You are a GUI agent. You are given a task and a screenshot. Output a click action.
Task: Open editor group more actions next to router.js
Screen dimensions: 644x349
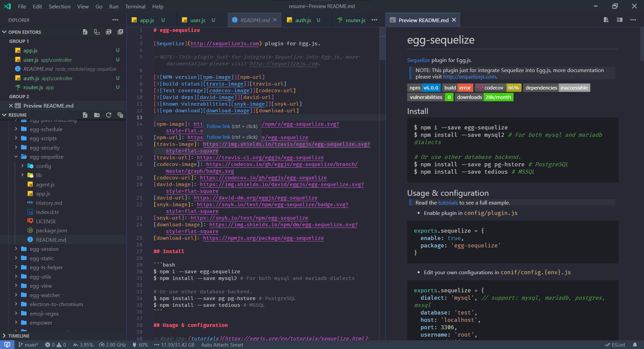pos(375,20)
